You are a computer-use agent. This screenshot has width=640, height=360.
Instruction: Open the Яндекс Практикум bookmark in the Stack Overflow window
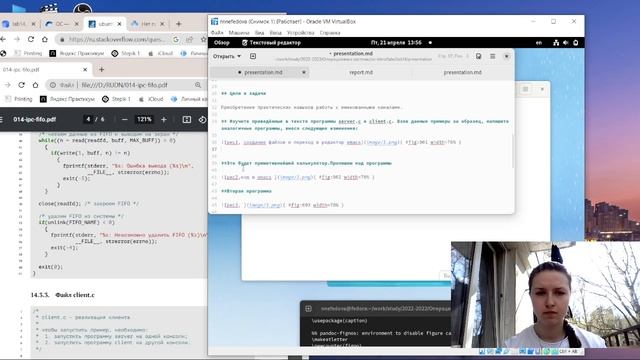pyautogui.click(x=77, y=53)
